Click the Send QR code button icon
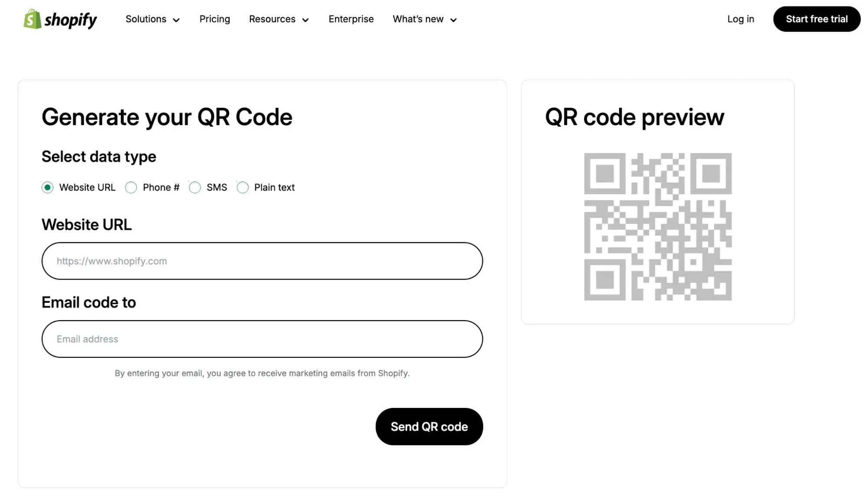 pyautogui.click(x=429, y=426)
